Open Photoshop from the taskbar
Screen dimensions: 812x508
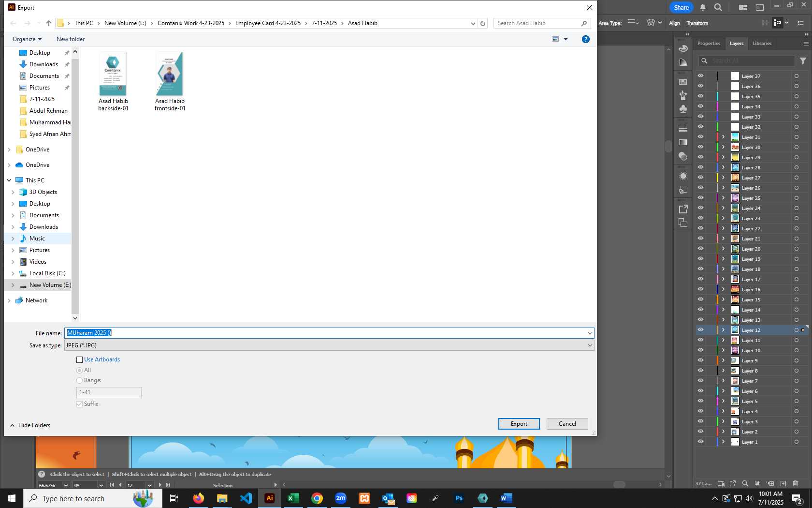[x=459, y=498]
